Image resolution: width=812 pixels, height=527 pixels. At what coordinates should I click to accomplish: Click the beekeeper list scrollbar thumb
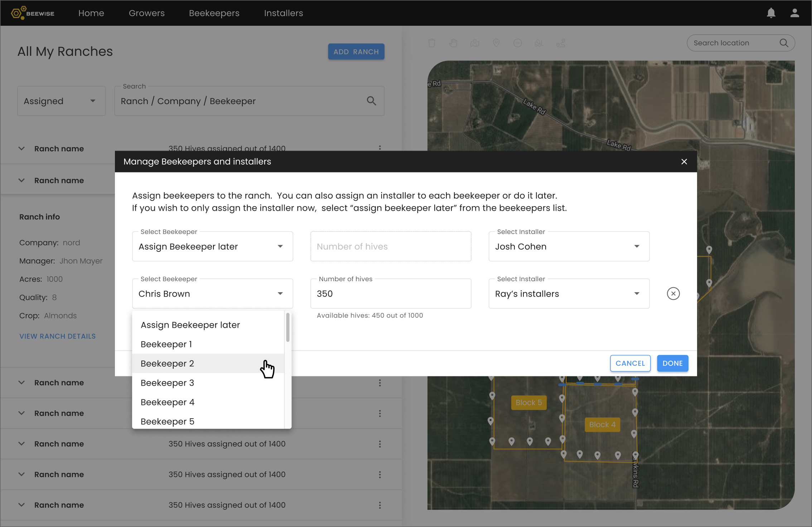click(x=288, y=327)
